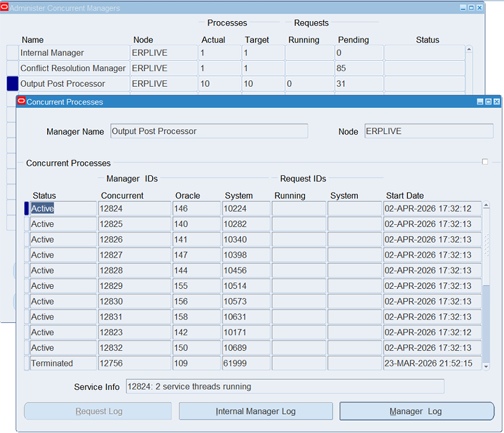The image size is (504, 433).
Task: Tick the checkbox beside Concurrent Processes header
Action: coord(485,162)
